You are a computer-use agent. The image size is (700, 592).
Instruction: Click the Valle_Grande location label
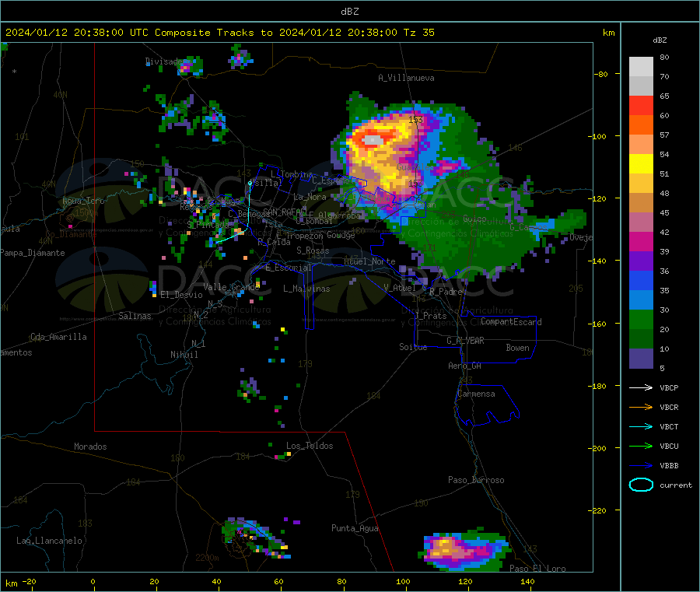[232, 286]
